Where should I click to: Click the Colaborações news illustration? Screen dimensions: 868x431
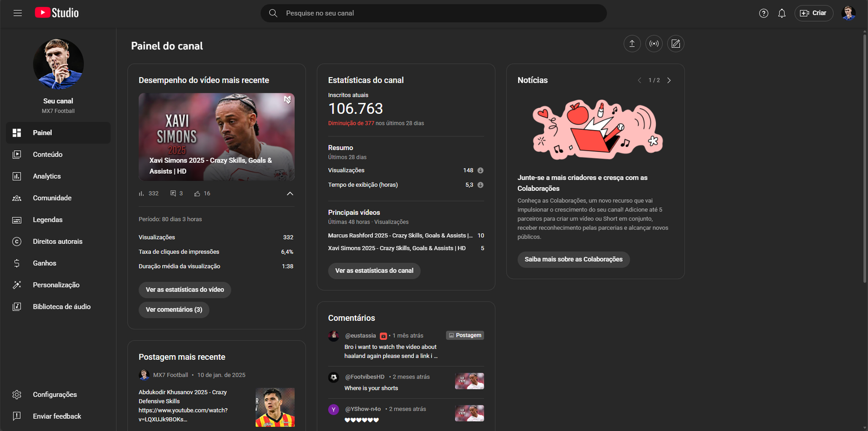coord(598,130)
